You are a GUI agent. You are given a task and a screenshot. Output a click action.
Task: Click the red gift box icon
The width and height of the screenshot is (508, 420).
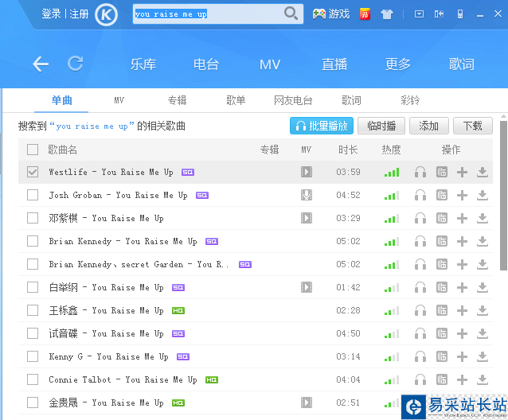click(365, 14)
